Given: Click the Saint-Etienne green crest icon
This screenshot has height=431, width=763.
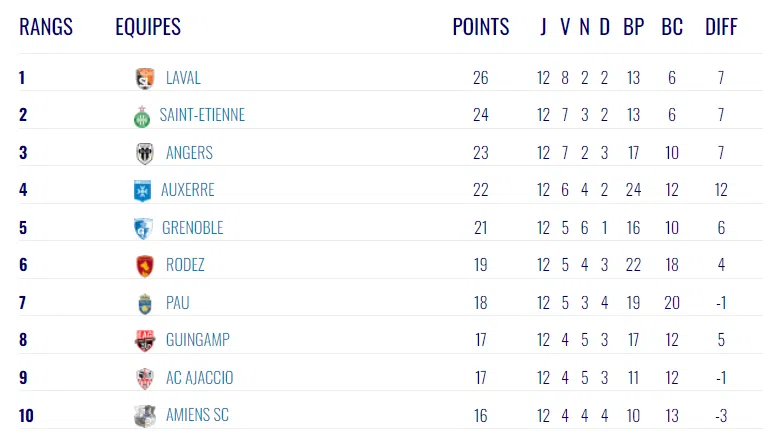Looking at the screenshot, I should pos(144,116).
